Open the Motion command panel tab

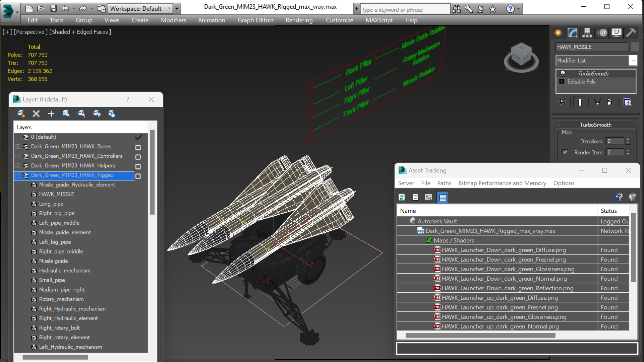[x=602, y=32]
